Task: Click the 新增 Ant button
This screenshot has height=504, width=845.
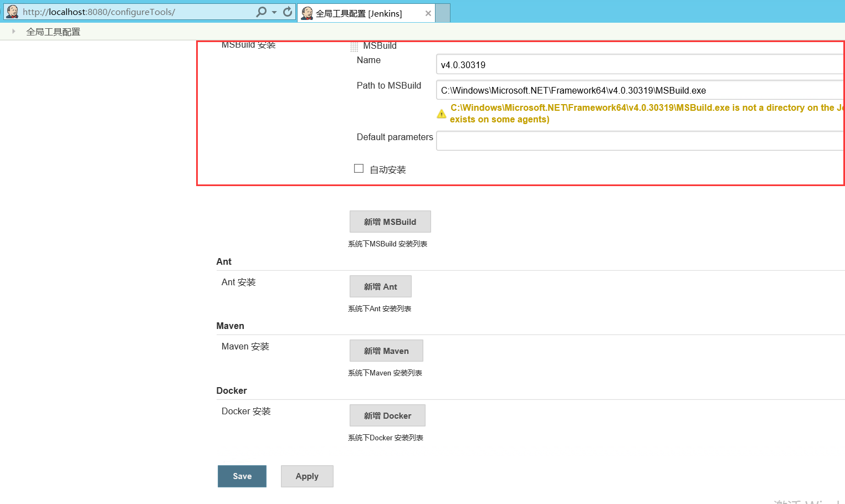Action: [x=380, y=286]
